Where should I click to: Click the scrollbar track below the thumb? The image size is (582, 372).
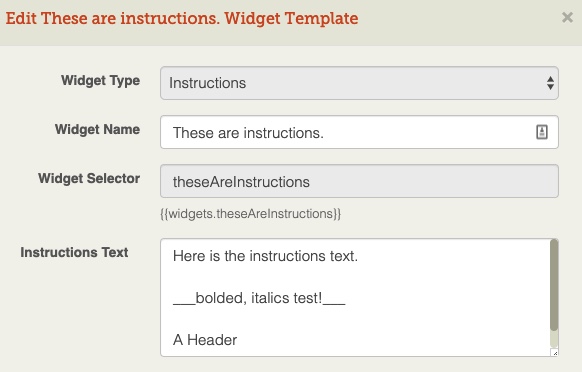(x=554, y=339)
